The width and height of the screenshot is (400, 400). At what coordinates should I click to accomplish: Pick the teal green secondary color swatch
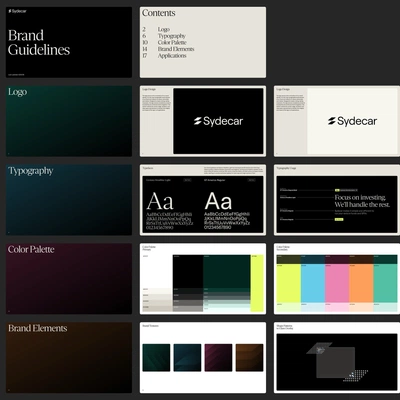[x=385, y=283]
